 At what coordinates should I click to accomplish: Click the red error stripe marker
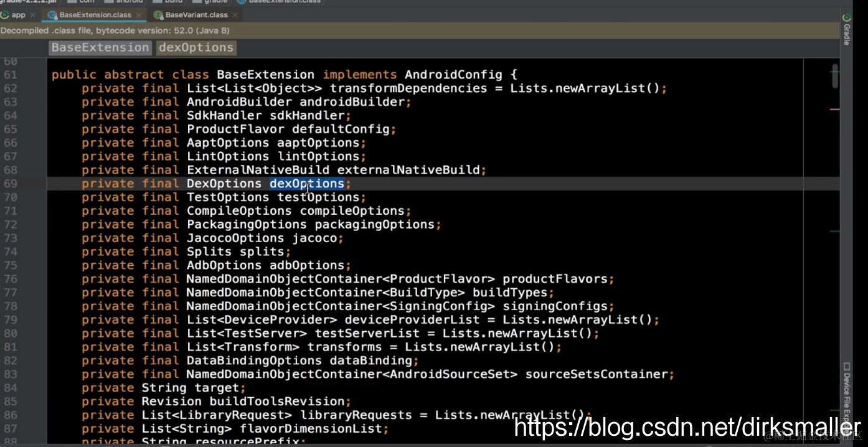[x=834, y=110]
